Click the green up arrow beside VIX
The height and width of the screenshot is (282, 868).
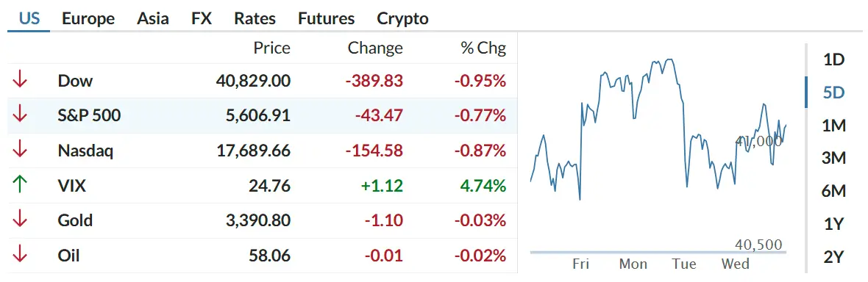(x=20, y=185)
